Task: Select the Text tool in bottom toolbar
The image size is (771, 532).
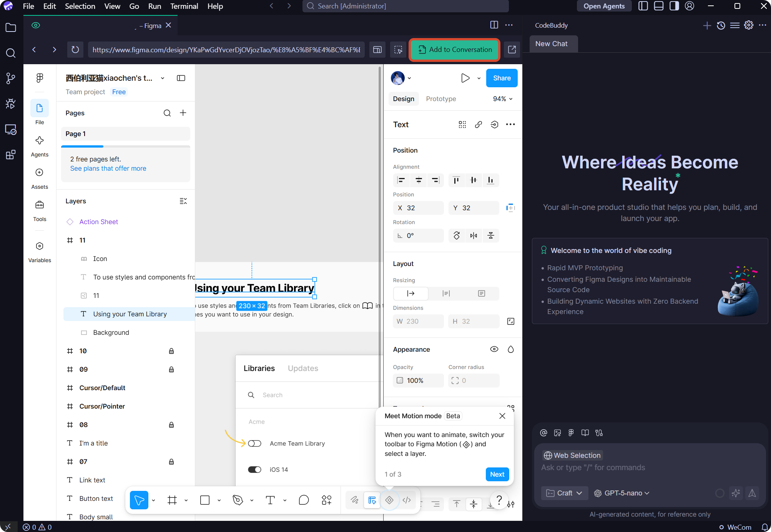Action: pyautogui.click(x=270, y=500)
